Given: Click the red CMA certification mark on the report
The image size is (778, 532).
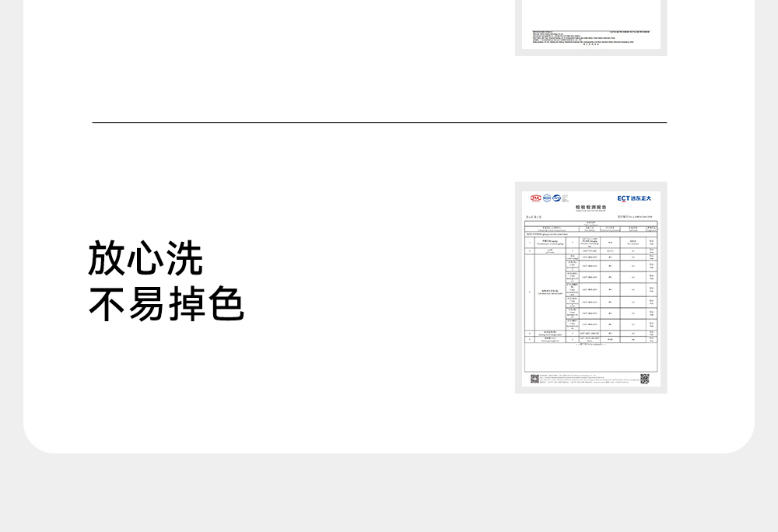Looking at the screenshot, I should (535, 198).
